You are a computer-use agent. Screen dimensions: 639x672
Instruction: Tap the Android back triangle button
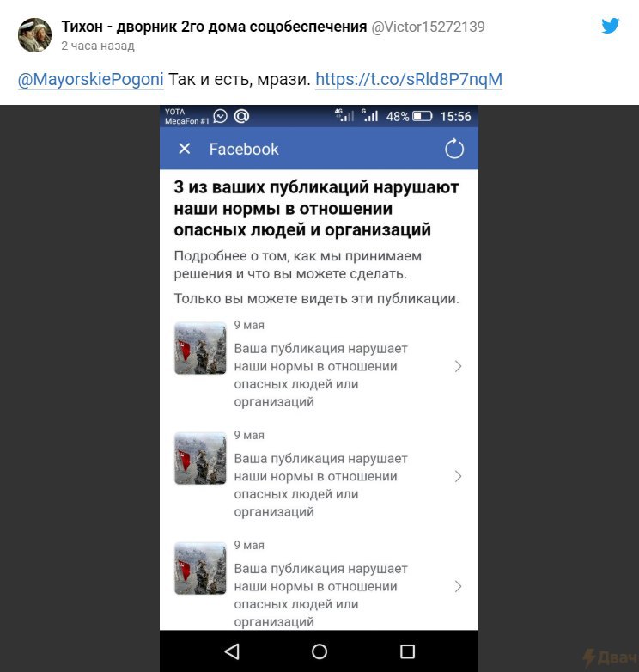[x=232, y=651]
